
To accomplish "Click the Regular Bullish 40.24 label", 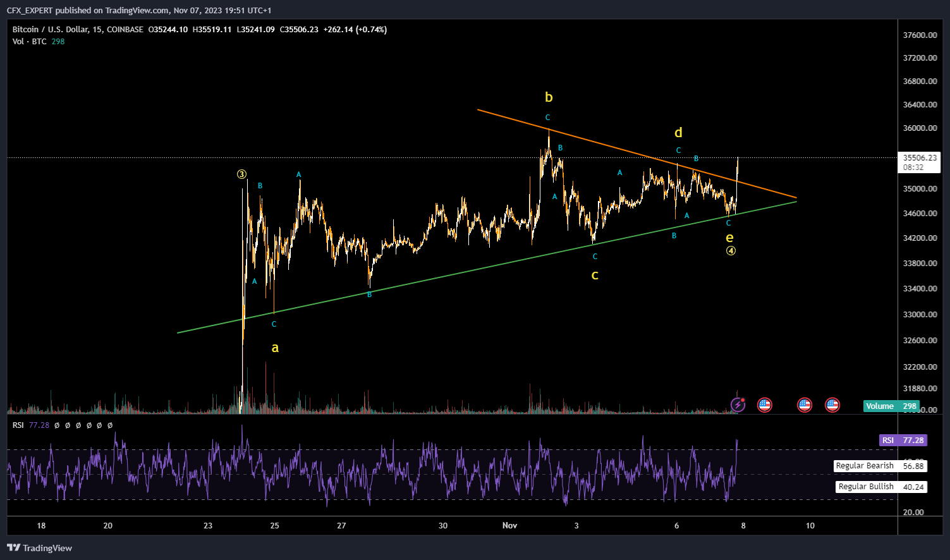I will click(881, 487).
